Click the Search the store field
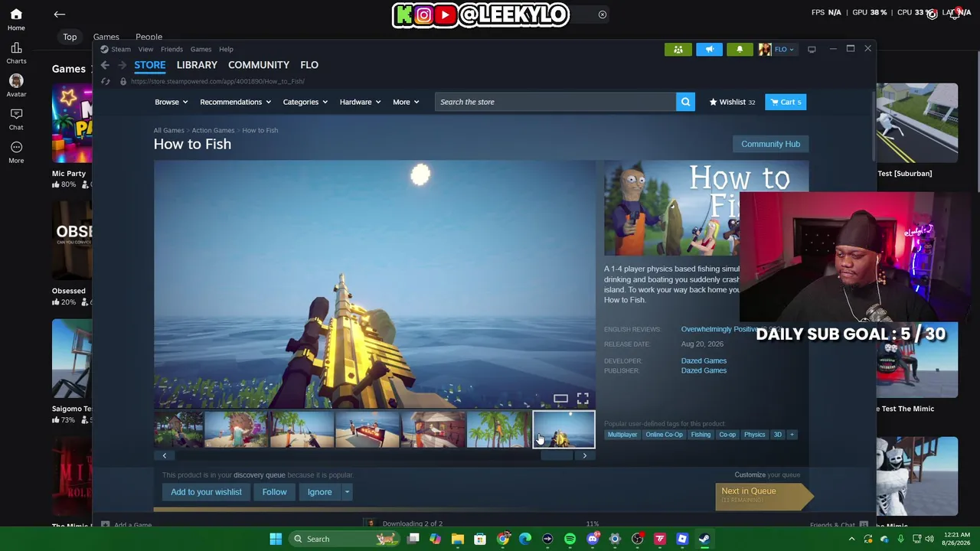Image resolution: width=980 pixels, height=551 pixels. [556, 102]
